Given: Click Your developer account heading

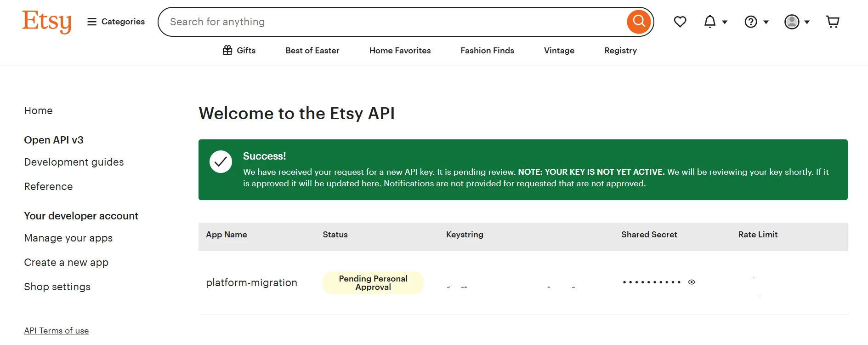Looking at the screenshot, I should pyautogui.click(x=81, y=216).
